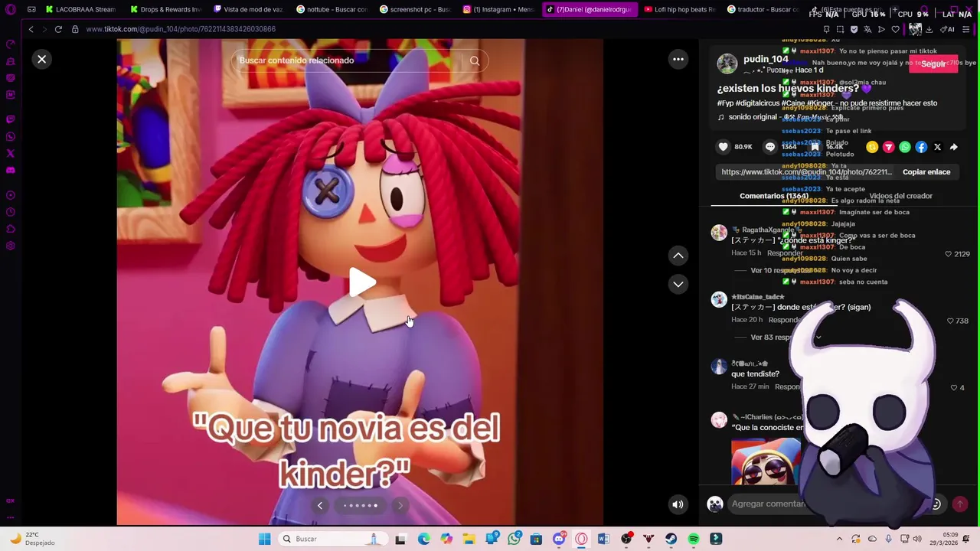Like the '¿donde esta kinger?' comment (2129)
Viewport: 980px width, 551px height.
pyautogui.click(x=949, y=254)
